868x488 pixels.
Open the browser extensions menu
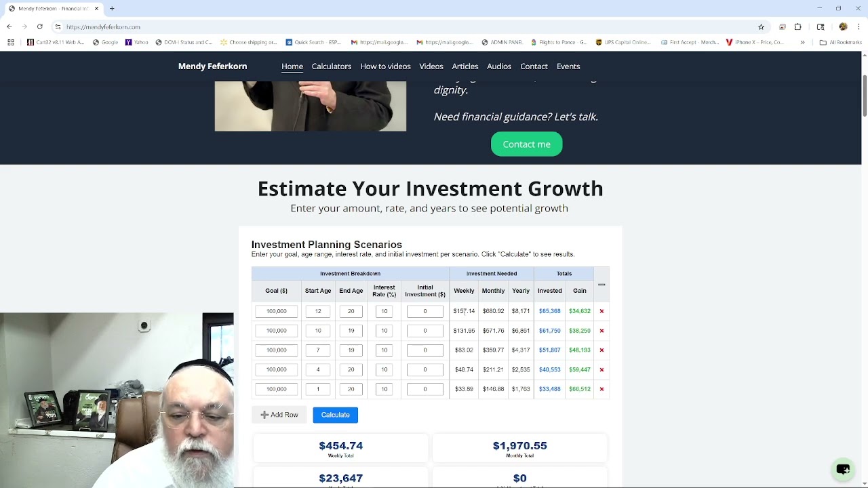coord(798,26)
